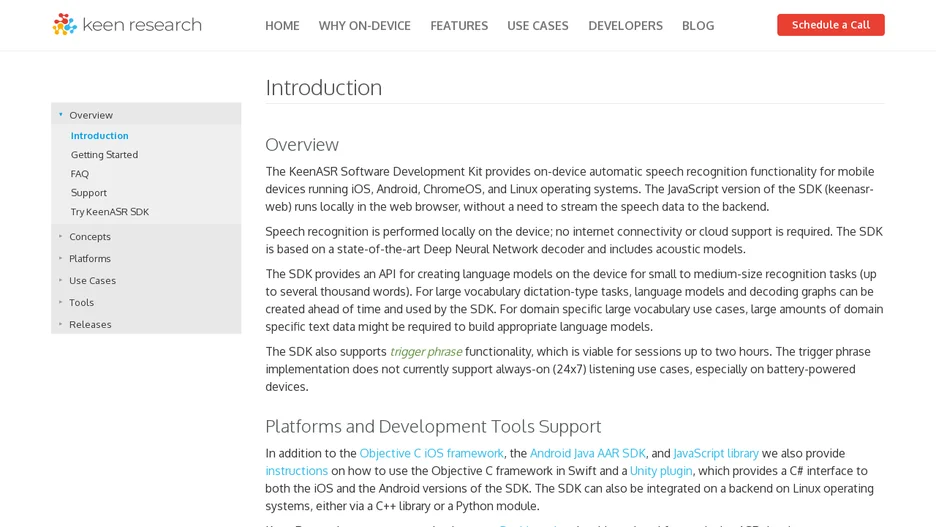Expand the Tools section arrow

coord(60,302)
